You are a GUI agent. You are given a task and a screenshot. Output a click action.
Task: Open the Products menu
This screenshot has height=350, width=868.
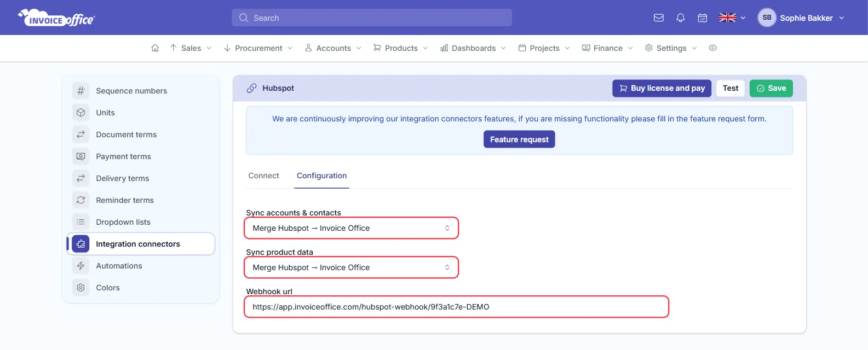point(400,48)
